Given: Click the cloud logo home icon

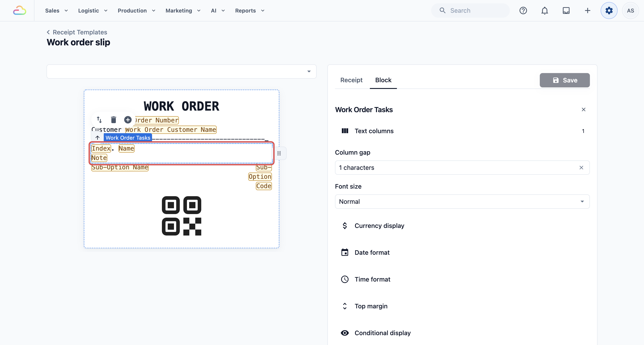Looking at the screenshot, I should [x=19, y=11].
